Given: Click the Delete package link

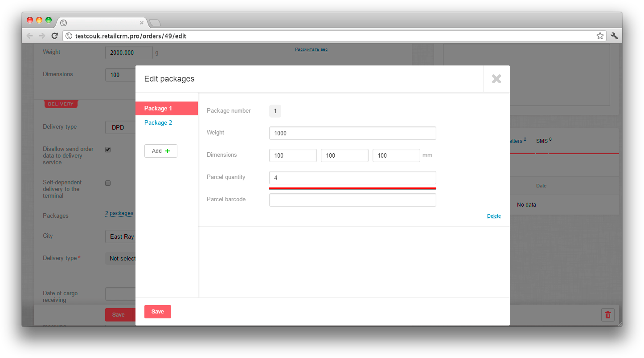Looking at the screenshot, I should pyautogui.click(x=494, y=216).
